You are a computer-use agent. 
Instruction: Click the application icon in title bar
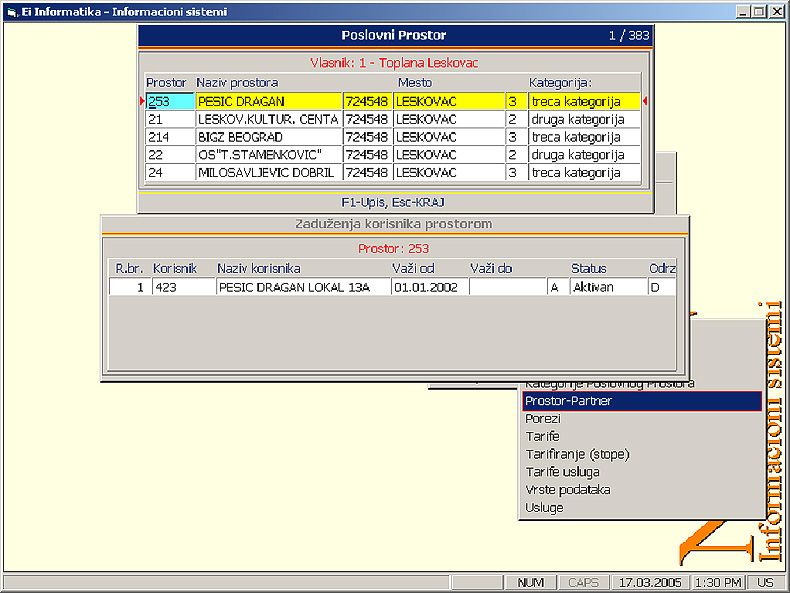(x=11, y=12)
